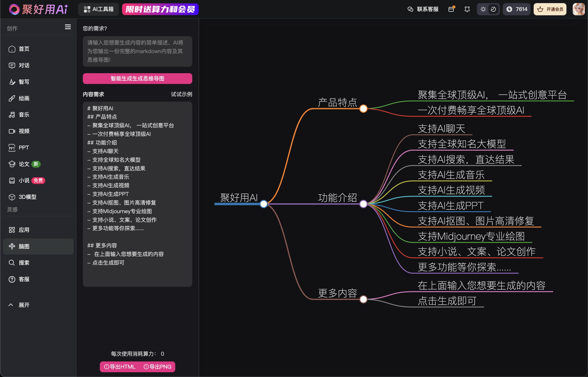The image size is (588, 377).
Task: Focus the 您的需求 description input field
Action: click(x=137, y=51)
